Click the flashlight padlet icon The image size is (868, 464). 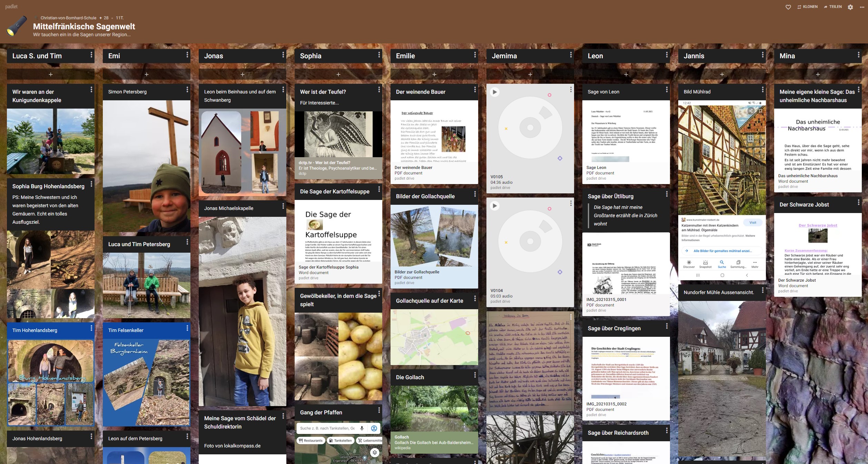coord(17,26)
